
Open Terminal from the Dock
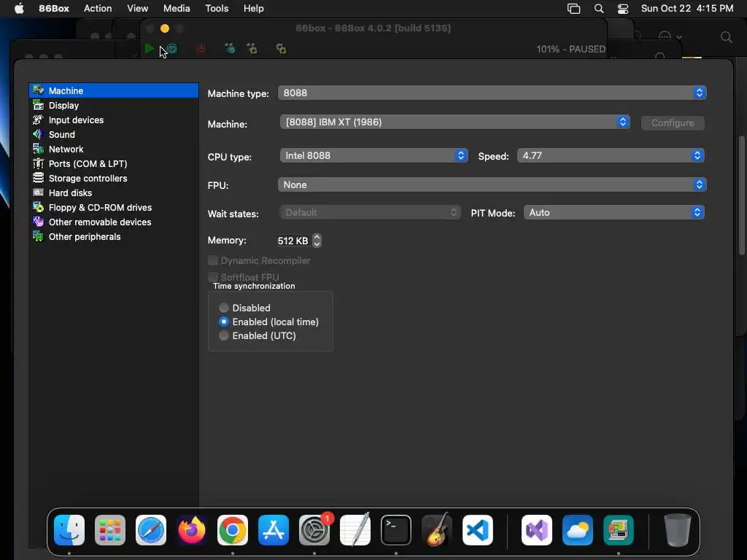(x=396, y=530)
